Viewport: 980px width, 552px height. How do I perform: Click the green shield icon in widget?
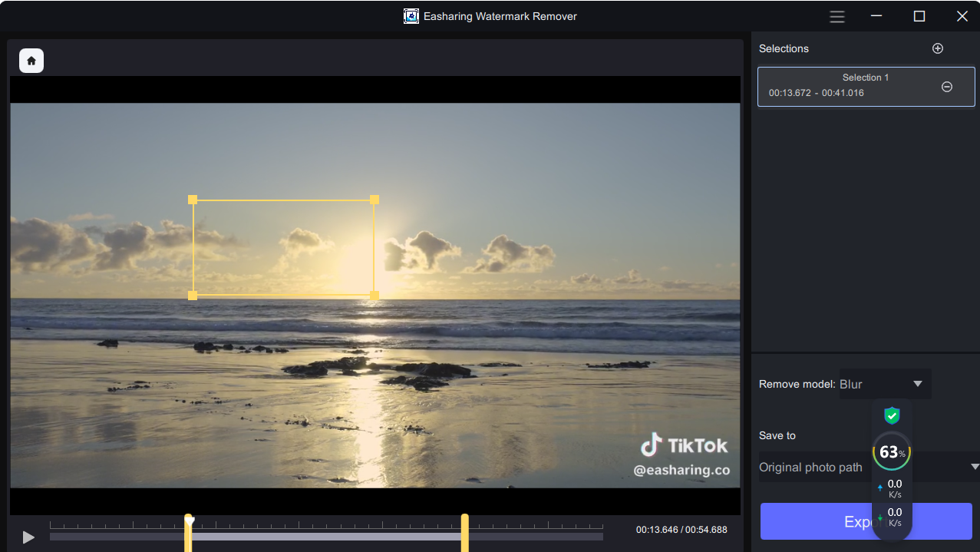click(x=891, y=416)
